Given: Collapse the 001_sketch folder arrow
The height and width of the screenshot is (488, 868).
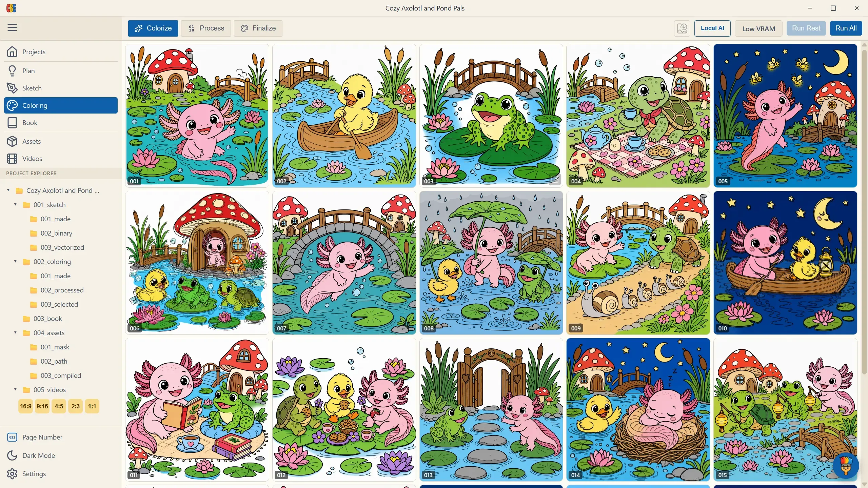Looking at the screenshot, I should click(15, 204).
